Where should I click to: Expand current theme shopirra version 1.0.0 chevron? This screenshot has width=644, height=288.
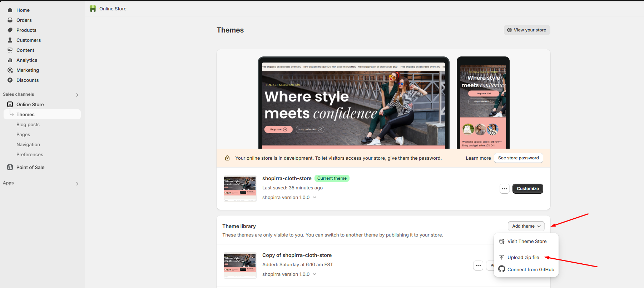click(x=314, y=197)
